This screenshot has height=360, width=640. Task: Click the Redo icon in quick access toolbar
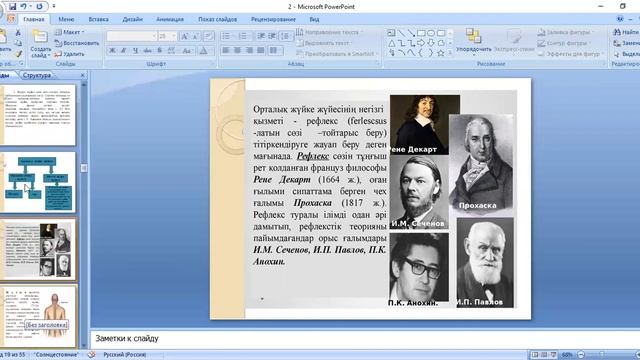point(39,7)
